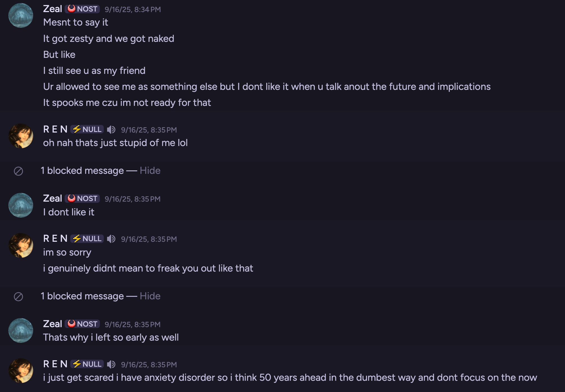Click the NOST tag above "Thats why i left so early"
Screen dimensions: 565x392
[82, 324]
